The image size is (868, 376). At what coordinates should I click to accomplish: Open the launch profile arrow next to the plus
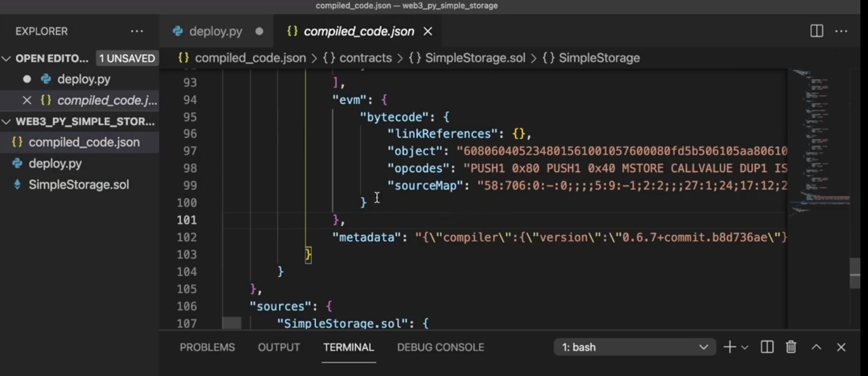[745, 347]
